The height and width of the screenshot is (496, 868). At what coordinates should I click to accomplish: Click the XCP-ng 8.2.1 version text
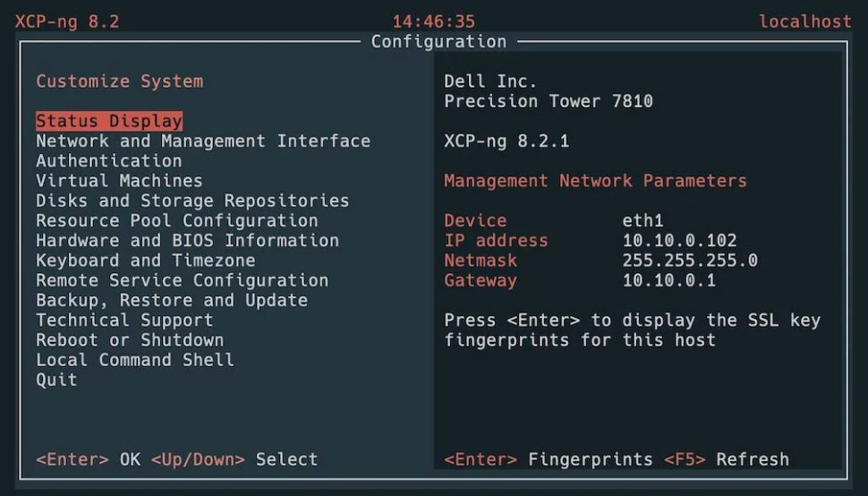coord(506,141)
